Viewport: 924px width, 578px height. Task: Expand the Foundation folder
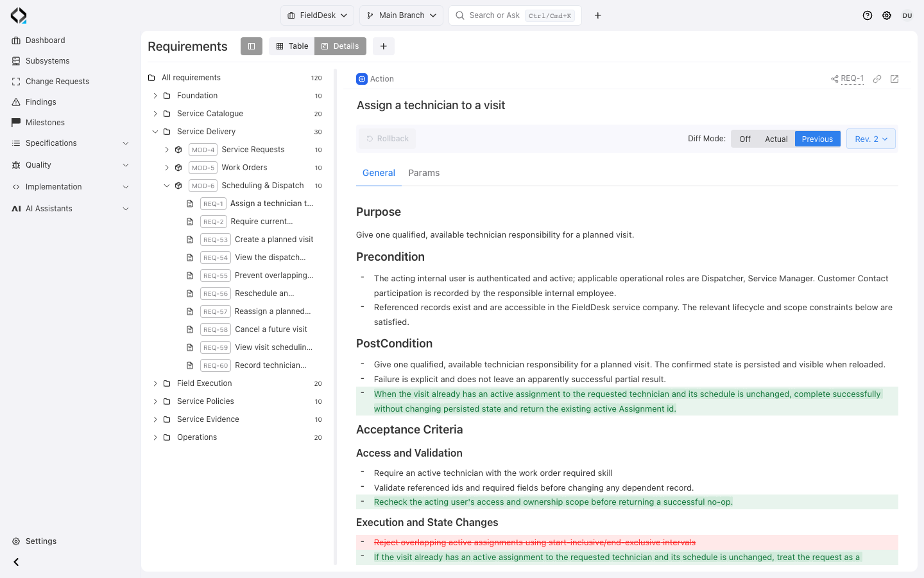[x=155, y=96]
